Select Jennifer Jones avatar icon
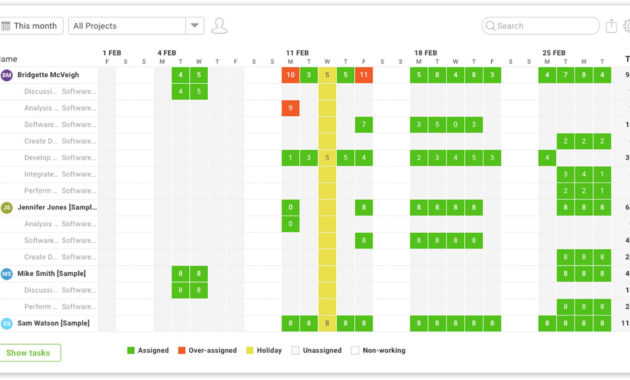 (7, 208)
